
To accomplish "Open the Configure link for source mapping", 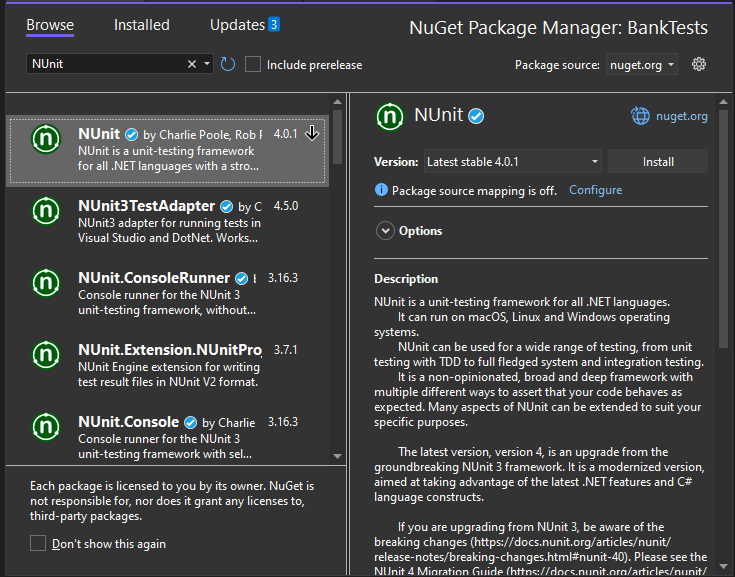I will click(595, 190).
